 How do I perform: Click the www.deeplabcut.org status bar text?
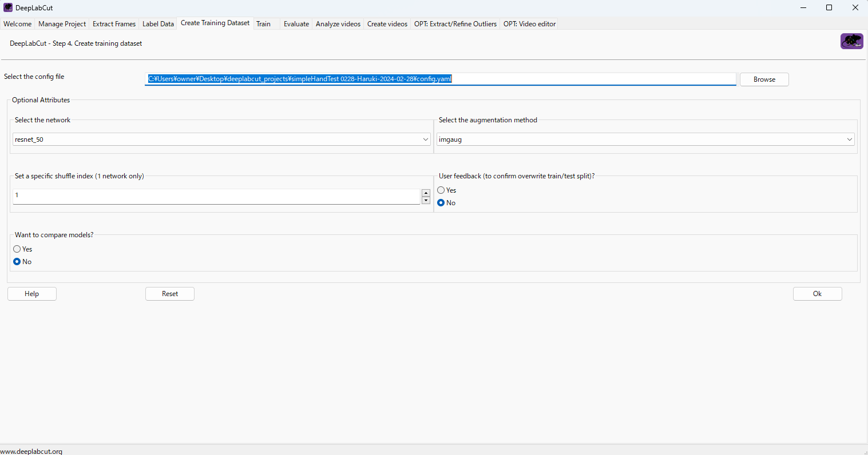coord(31,451)
